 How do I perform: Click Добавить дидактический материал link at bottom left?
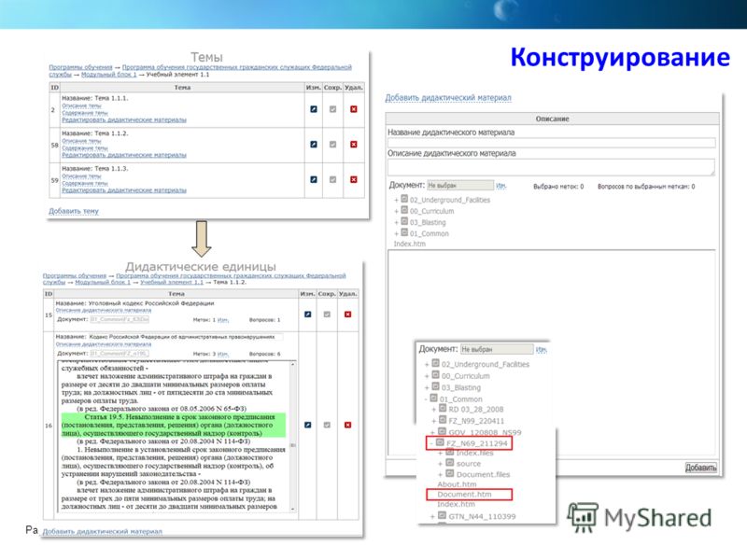103,531
